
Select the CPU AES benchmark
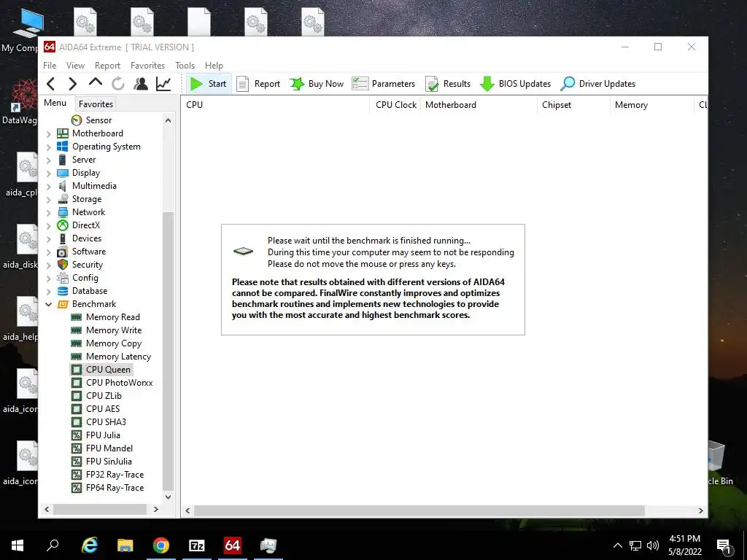coord(96,409)
